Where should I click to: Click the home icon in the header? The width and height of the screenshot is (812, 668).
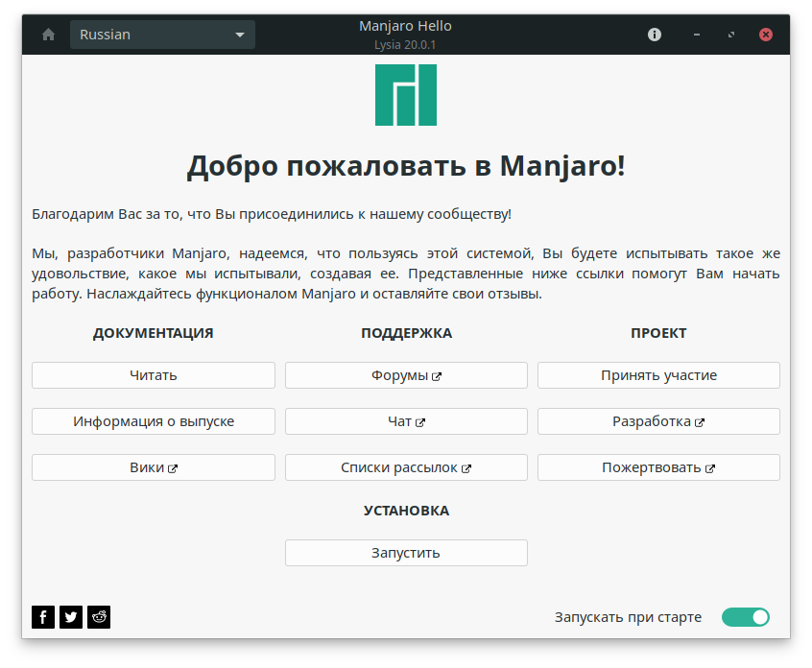(x=48, y=35)
